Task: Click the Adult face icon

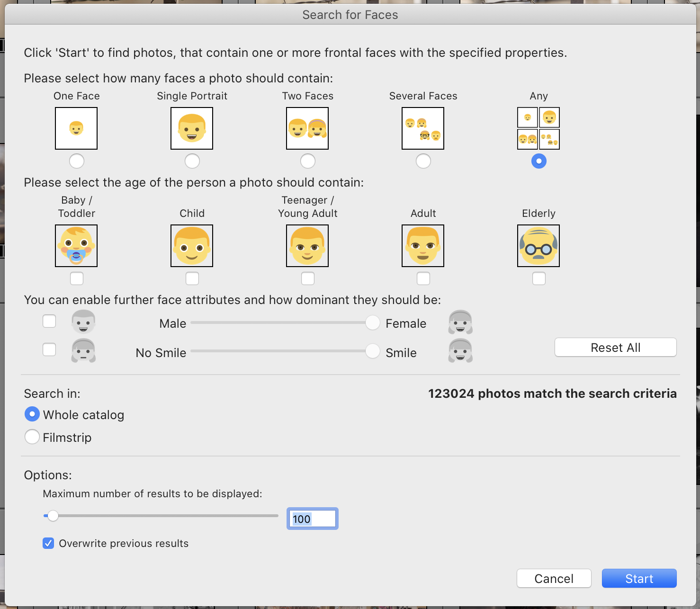Action: coord(423,246)
